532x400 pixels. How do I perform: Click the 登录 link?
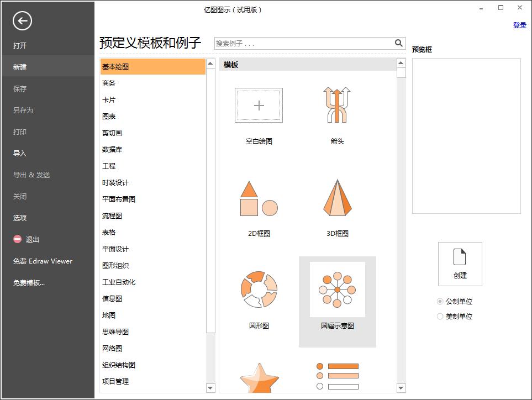pos(519,25)
